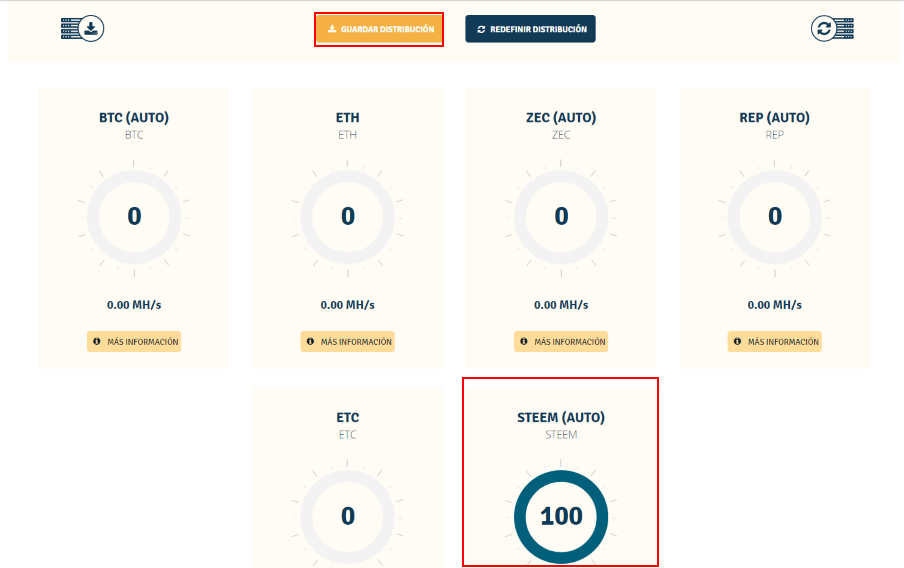
Task: Adjust the ZEC distribution dial
Action: click(561, 217)
